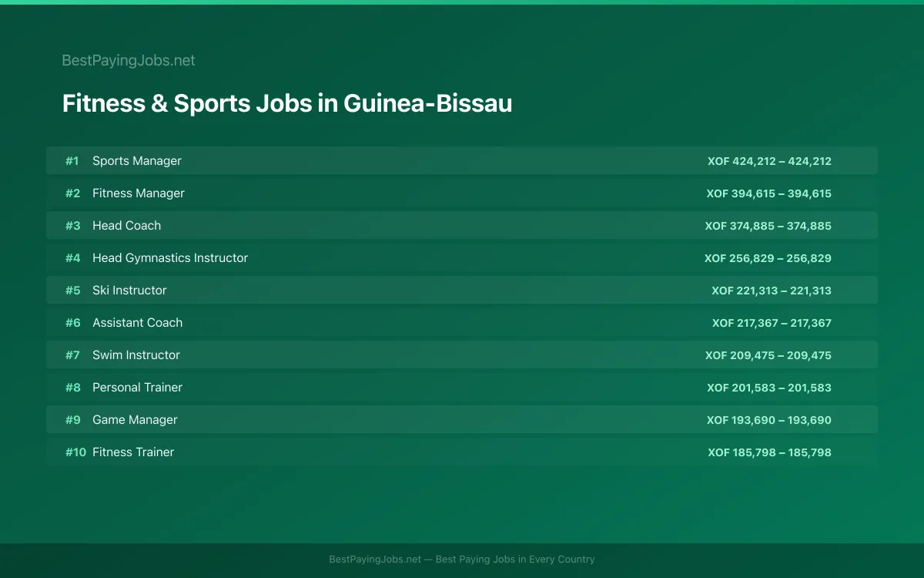The height and width of the screenshot is (578, 924).
Task: Click the salary XOF 217,367 – 217,367
Action: [772, 323]
